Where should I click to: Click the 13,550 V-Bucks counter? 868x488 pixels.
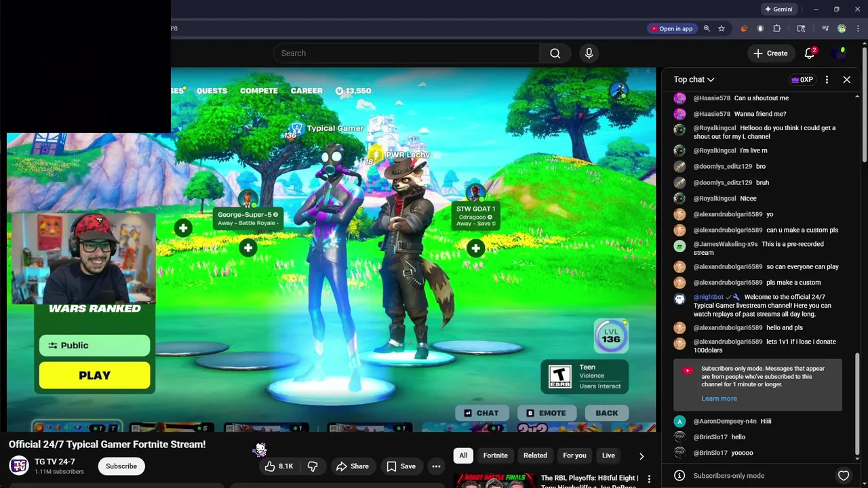(x=353, y=91)
